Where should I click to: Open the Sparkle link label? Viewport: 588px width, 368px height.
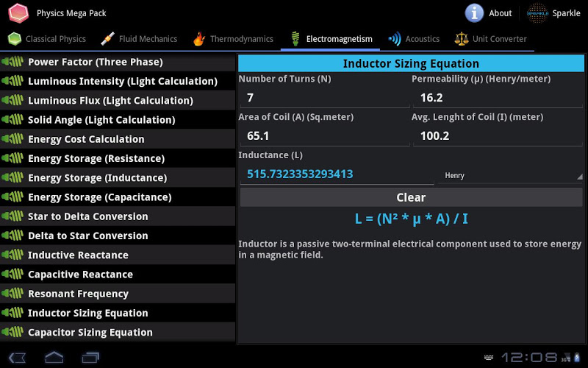(x=566, y=13)
